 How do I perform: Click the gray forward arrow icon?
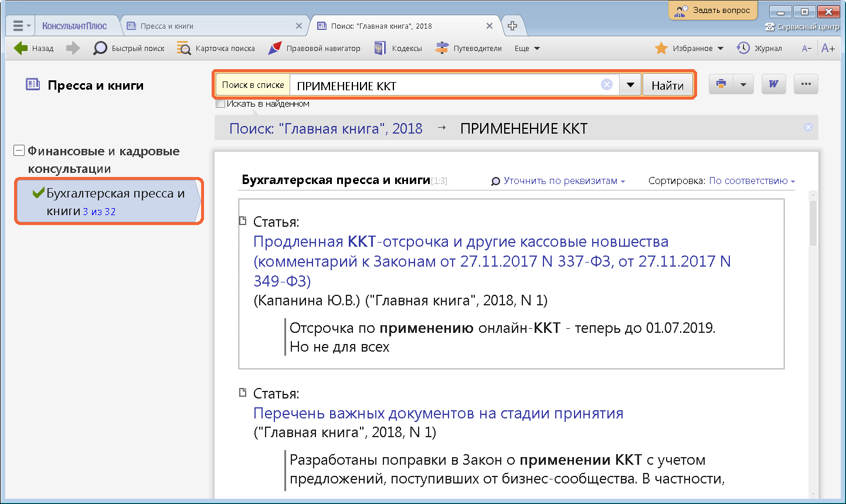pos(73,49)
